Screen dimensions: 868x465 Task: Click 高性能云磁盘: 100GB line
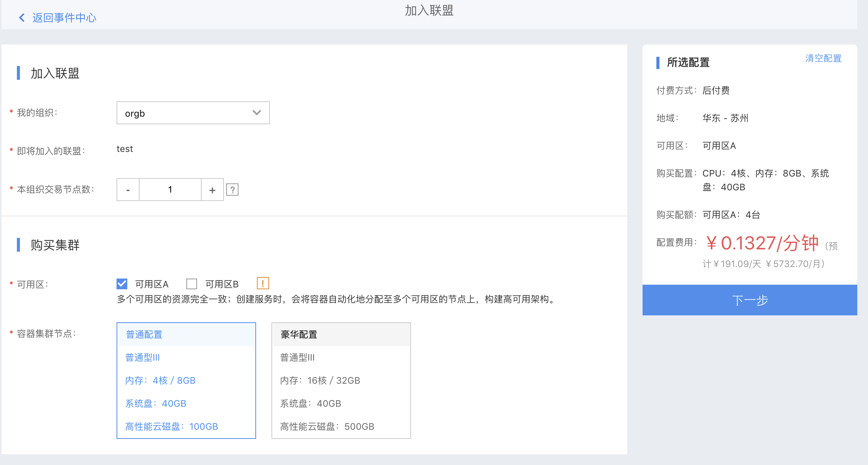[x=171, y=427]
